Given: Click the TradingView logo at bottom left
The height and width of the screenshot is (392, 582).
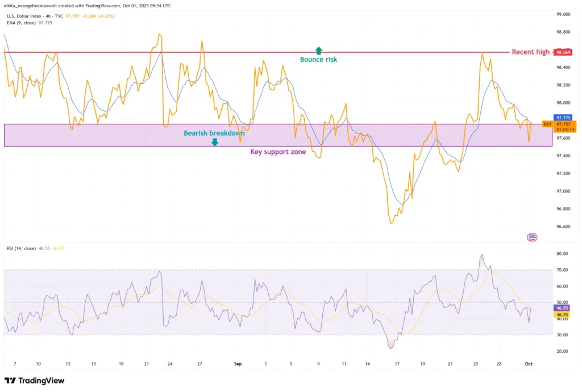Looking at the screenshot, I should (x=35, y=381).
